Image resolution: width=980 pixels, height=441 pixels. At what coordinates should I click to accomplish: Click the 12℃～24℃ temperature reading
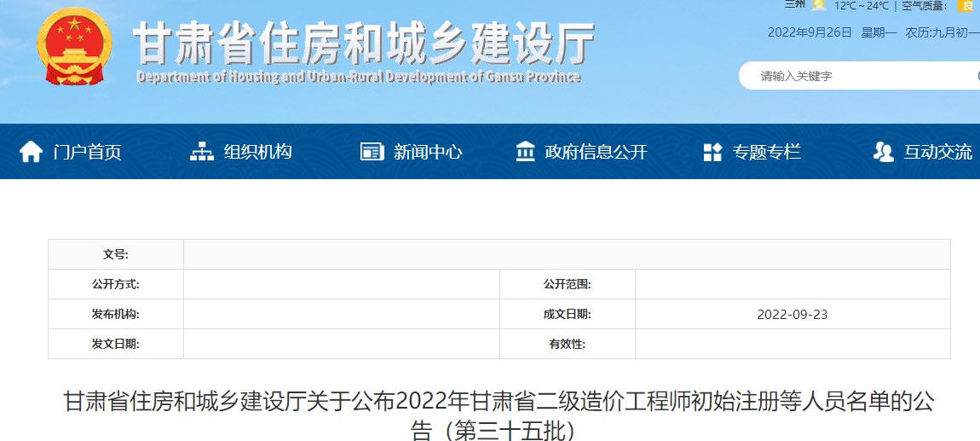coord(862,6)
